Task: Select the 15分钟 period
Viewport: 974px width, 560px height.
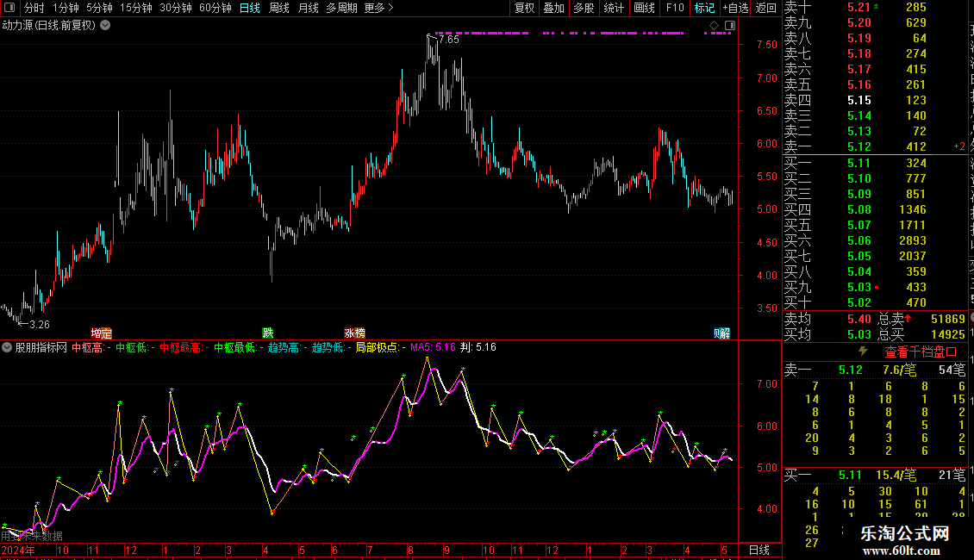Action: [x=136, y=8]
